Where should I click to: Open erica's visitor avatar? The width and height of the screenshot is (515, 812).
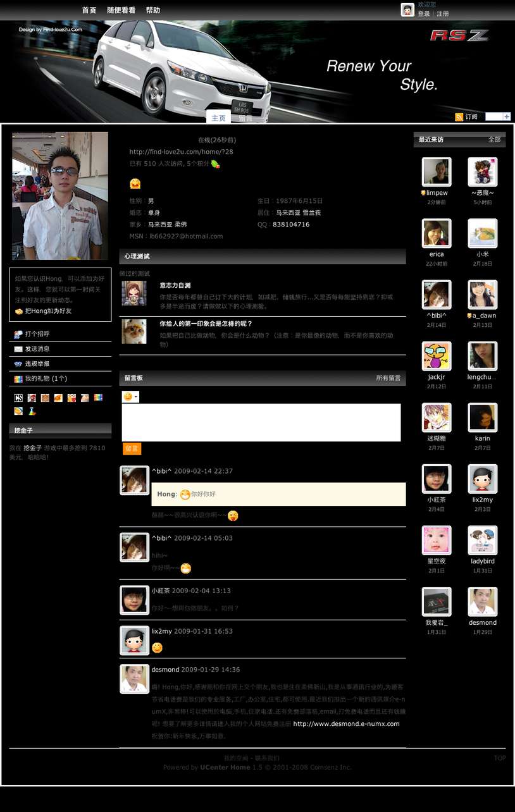point(437,233)
